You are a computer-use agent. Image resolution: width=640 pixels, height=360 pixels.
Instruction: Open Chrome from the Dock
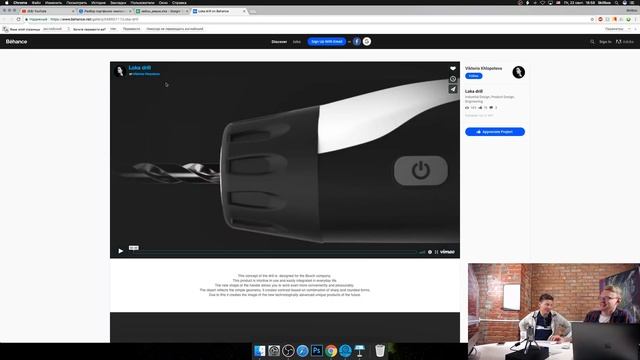tap(331, 351)
